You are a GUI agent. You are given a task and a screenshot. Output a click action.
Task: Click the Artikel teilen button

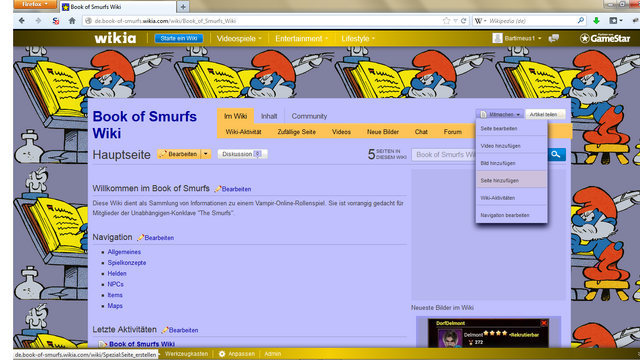click(x=545, y=114)
